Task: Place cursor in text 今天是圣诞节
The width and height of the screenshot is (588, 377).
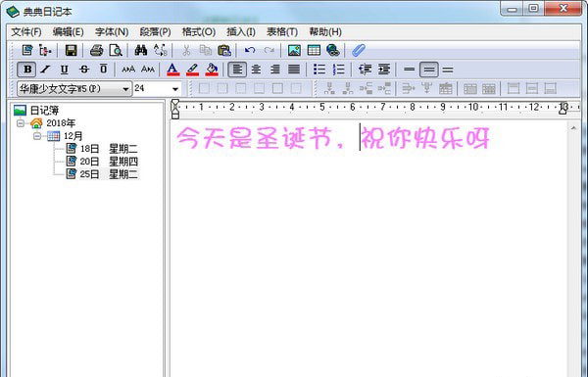Action: (254, 137)
